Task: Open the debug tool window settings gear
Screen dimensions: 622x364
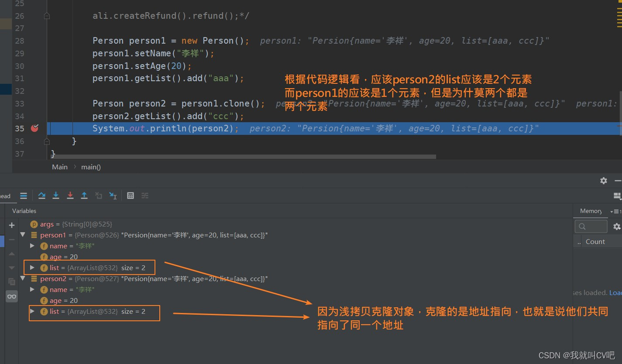Action: [x=604, y=181]
